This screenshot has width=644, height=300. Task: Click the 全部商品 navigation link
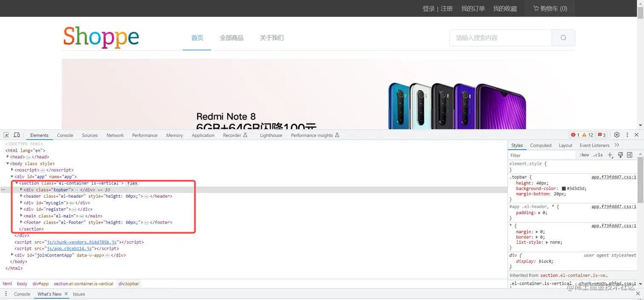click(232, 38)
